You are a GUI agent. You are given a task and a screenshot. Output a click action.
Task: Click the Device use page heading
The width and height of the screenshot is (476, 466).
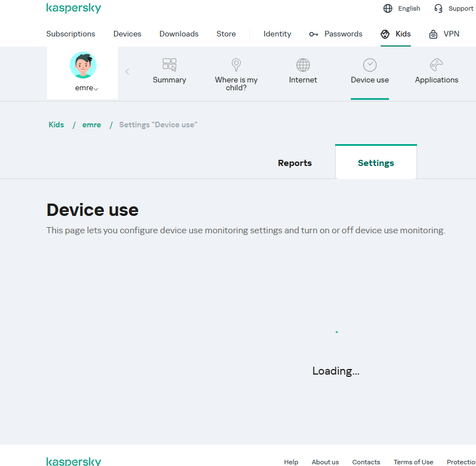93,210
